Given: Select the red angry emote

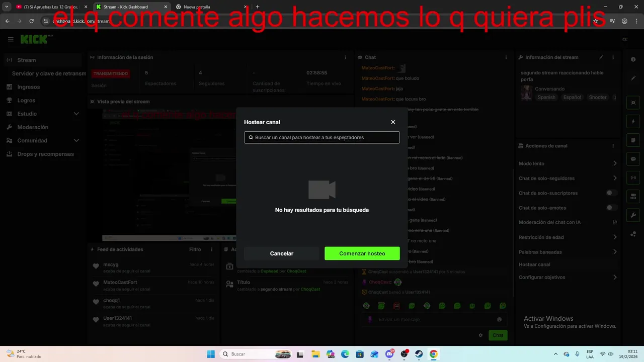Looking at the screenshot, I should point(396,306).
